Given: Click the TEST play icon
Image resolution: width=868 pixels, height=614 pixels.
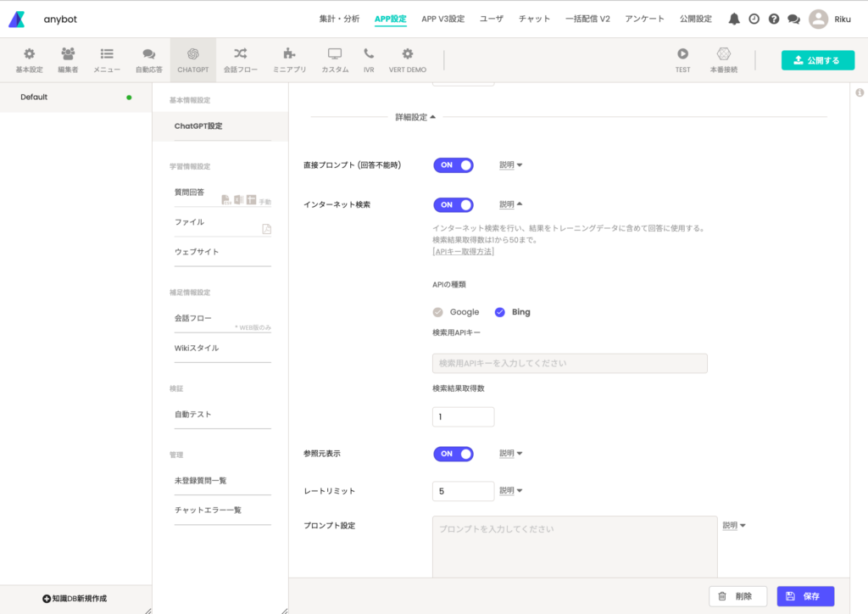Looking at the screenshot, I should [682, 54].
